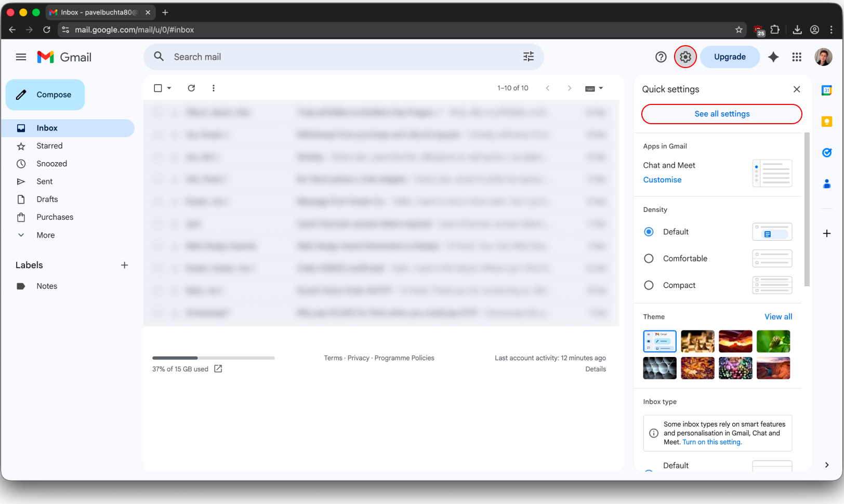This screenshot has height=504, width=844.
Task: Check the select-all messages checkbox
Action: point(157,88)
